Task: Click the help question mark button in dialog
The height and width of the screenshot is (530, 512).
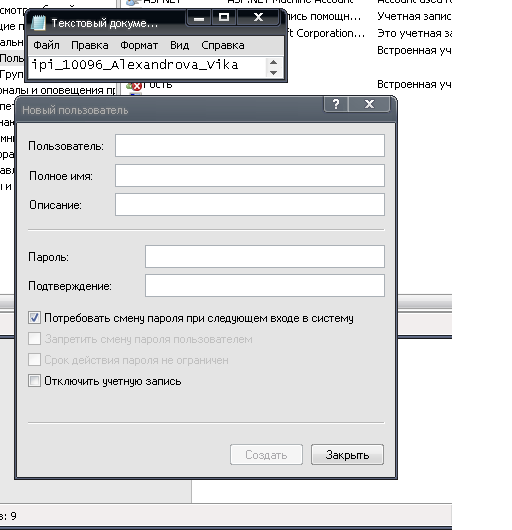Action: pos(336,104)
